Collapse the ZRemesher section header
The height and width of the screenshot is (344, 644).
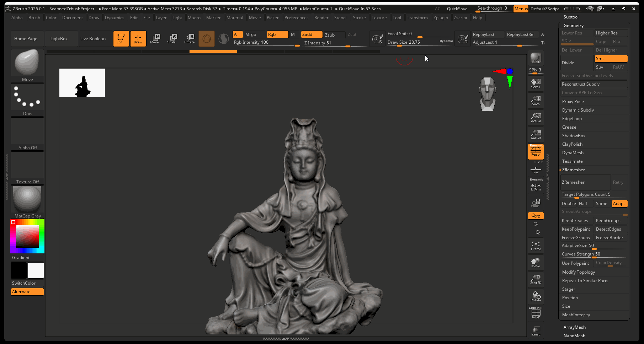pyautogui.click(x=573, y=170)
